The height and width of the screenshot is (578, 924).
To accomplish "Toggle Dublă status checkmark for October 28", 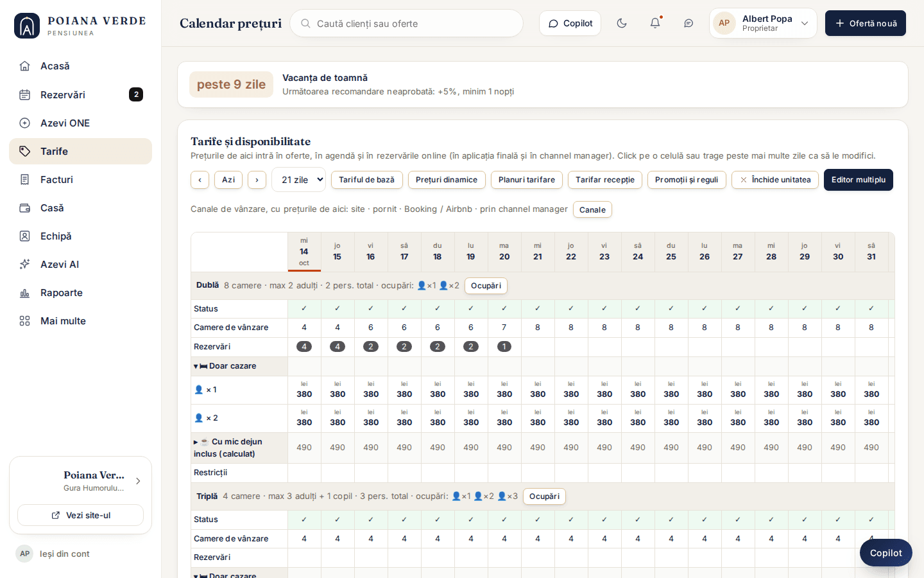I will tap(771, 309).
